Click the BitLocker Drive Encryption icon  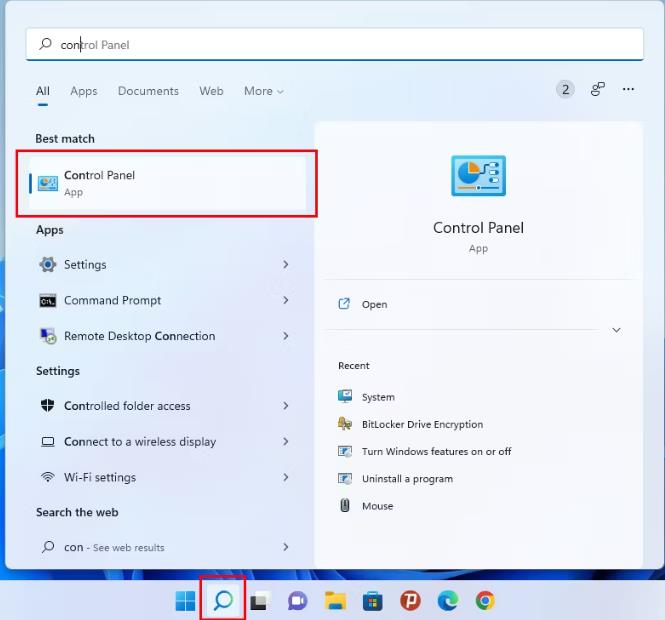(345, 424)
